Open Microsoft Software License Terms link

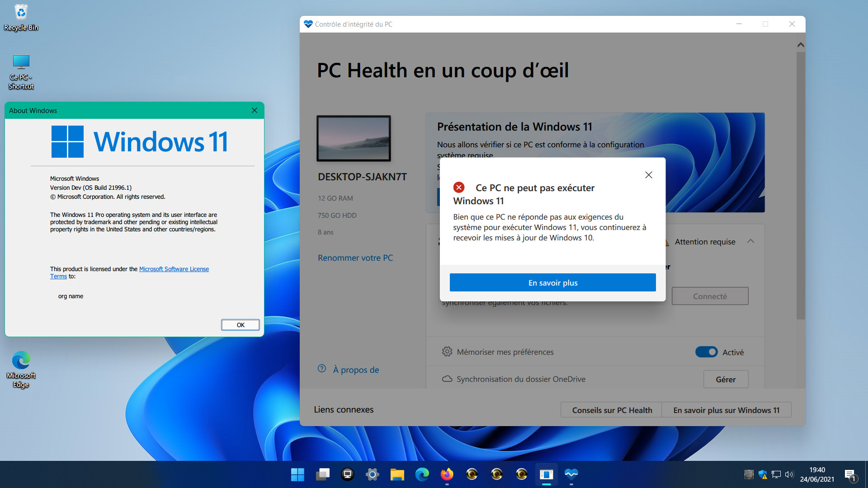tap(174, 269)
